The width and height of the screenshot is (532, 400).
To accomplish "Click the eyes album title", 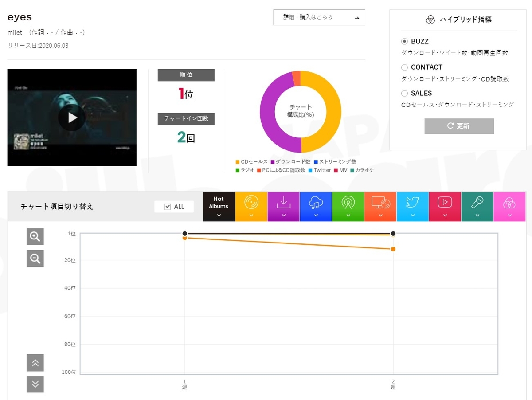I will click(x=20, y=17).
